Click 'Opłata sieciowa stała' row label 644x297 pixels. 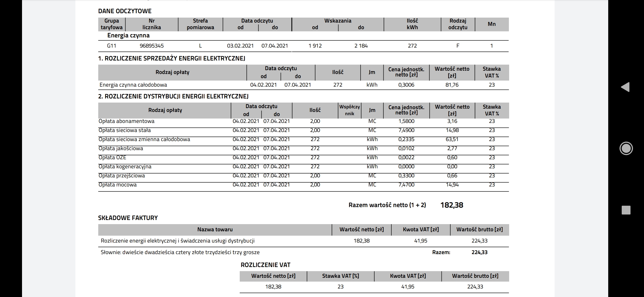click(124, 130)
